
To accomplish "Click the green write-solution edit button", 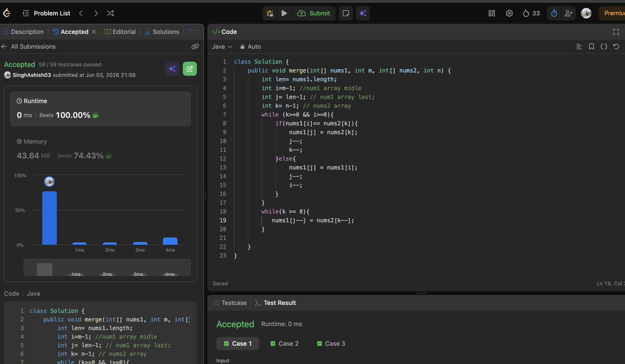I will point(190,69).
